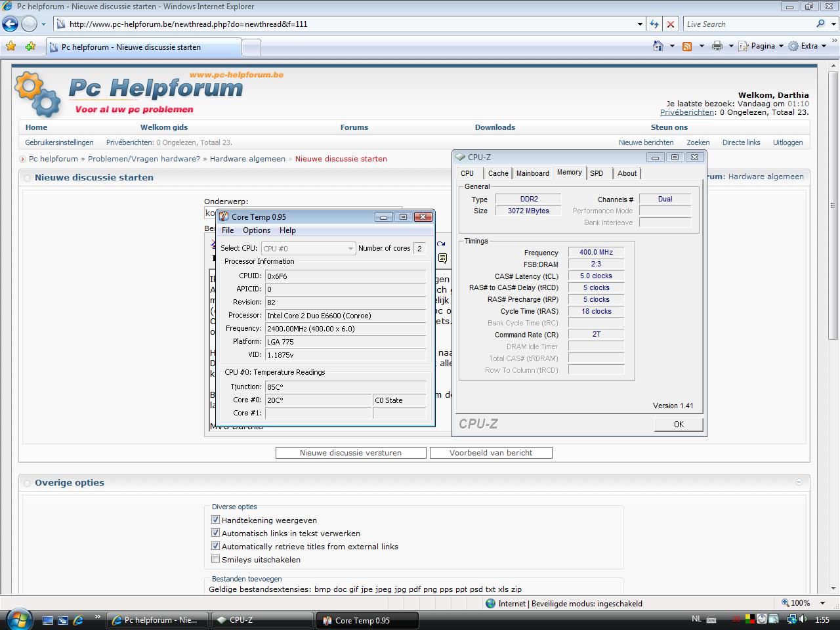This screenshot has height=630, width=840.
Task: Go back with the IE back arrow
Action: (x=10, y=24)
